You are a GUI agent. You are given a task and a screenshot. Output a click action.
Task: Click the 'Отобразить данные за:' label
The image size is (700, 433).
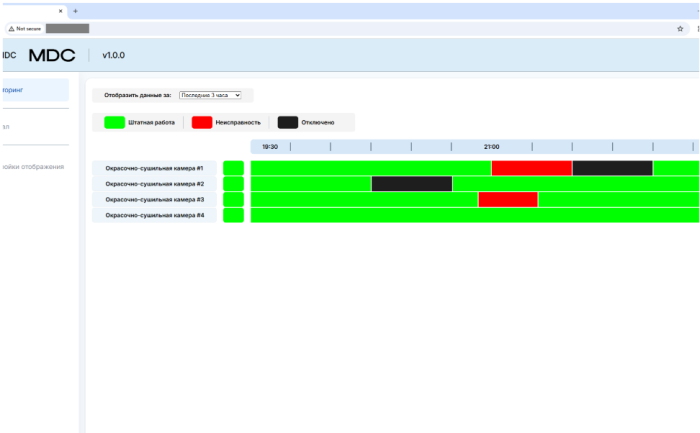(x=138, y=95)
